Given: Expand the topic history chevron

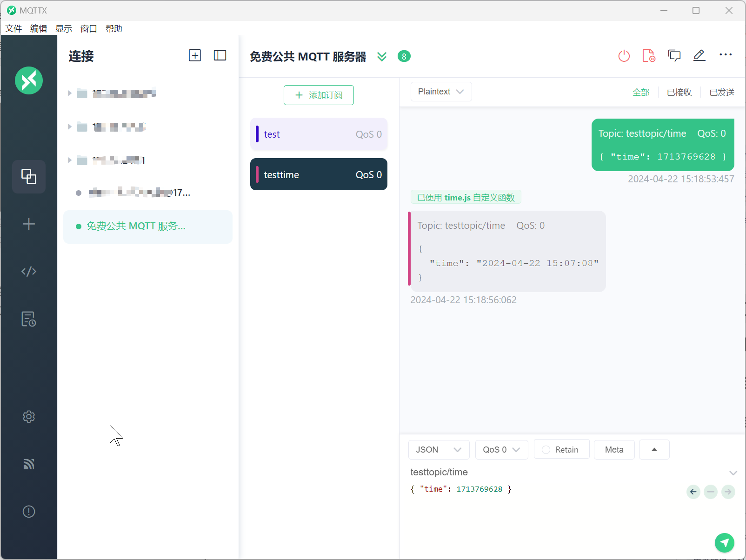Looking at the screenshot, I should (733, 473).
